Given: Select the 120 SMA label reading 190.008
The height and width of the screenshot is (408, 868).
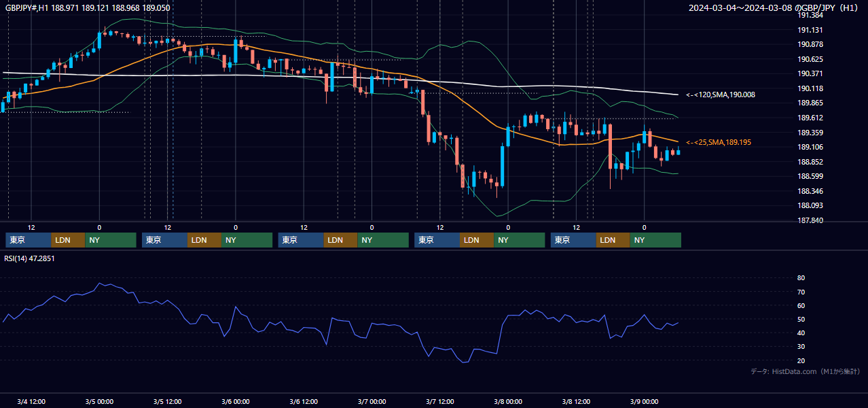Looking at the screenshot, I should pyautogui.click(x=721, y=95).
